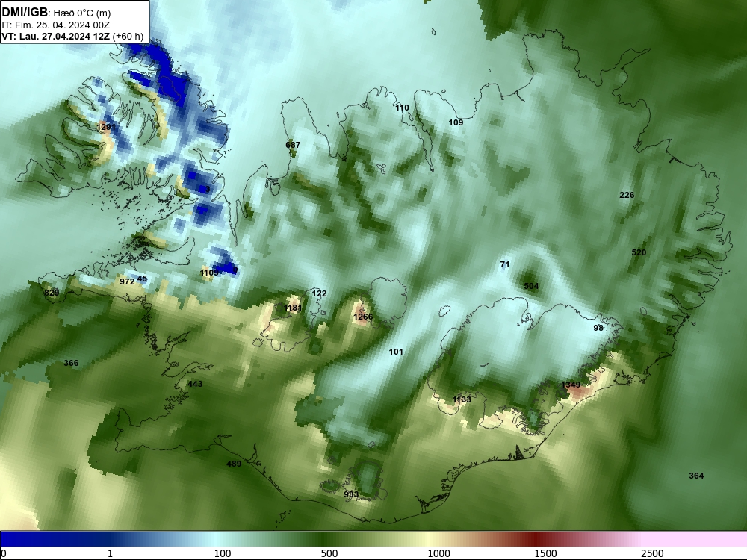Click the map label 122
Image resolution: width=747 pixels, height=560 pixels.
click(x=319, y=293)
